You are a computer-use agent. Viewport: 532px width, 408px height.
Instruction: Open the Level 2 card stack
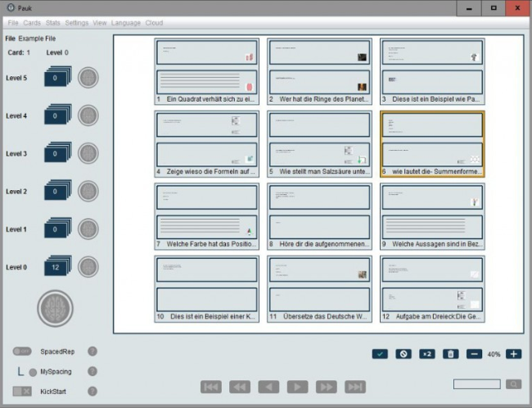[x=57, y=190]
